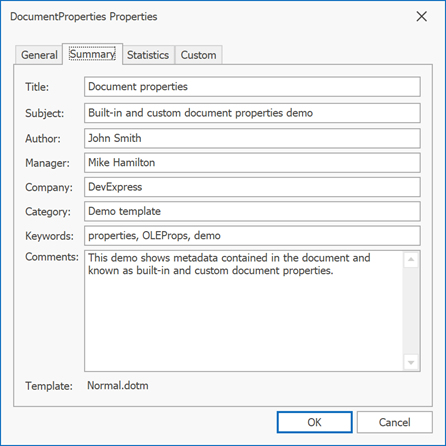Click the Comments scrollbar up arrow
The image size is (446, 446).
tap(411, 259)
